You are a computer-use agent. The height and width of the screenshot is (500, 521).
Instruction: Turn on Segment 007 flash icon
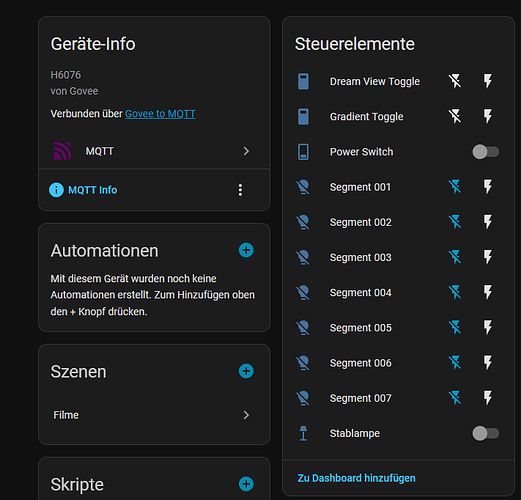488,398
